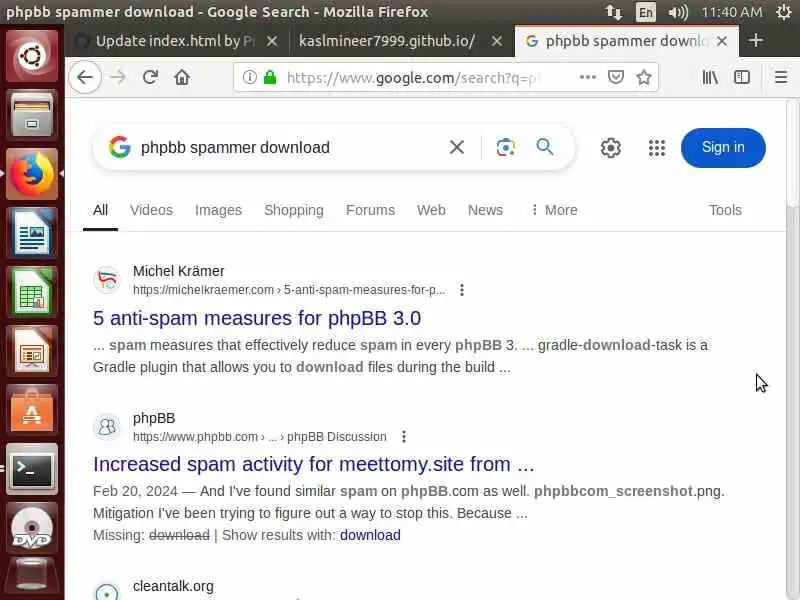This screenshot has width=800, height=600.
Task: Click the Google logo in search box
Action: click(119, 147)
